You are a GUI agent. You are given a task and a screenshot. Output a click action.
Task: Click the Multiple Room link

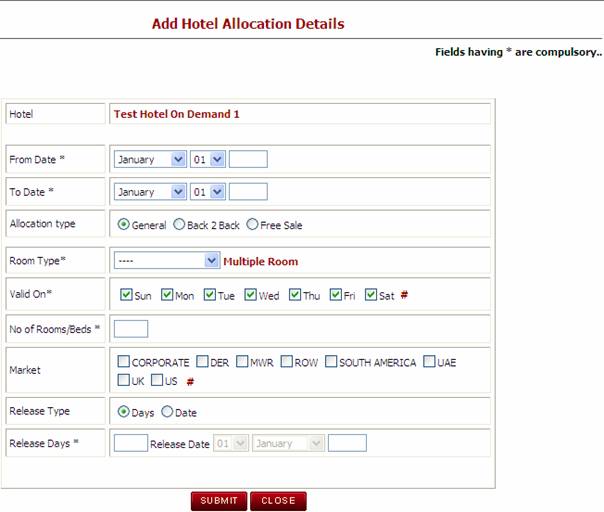pyautogui.click(x=260, y=261)
